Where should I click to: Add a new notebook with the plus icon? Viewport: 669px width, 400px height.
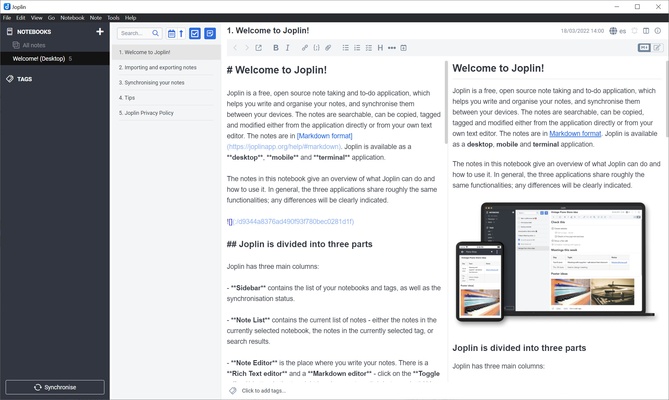pyautogui.click(x=100, y=32)
